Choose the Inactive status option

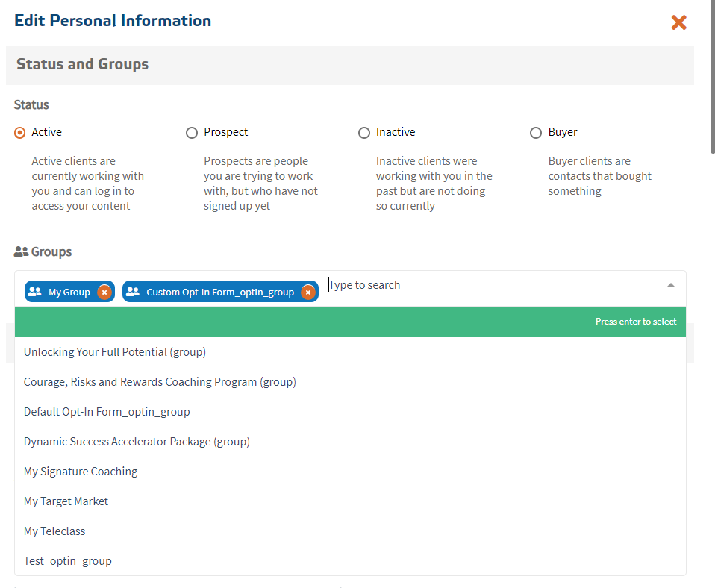tap(364, 133)
